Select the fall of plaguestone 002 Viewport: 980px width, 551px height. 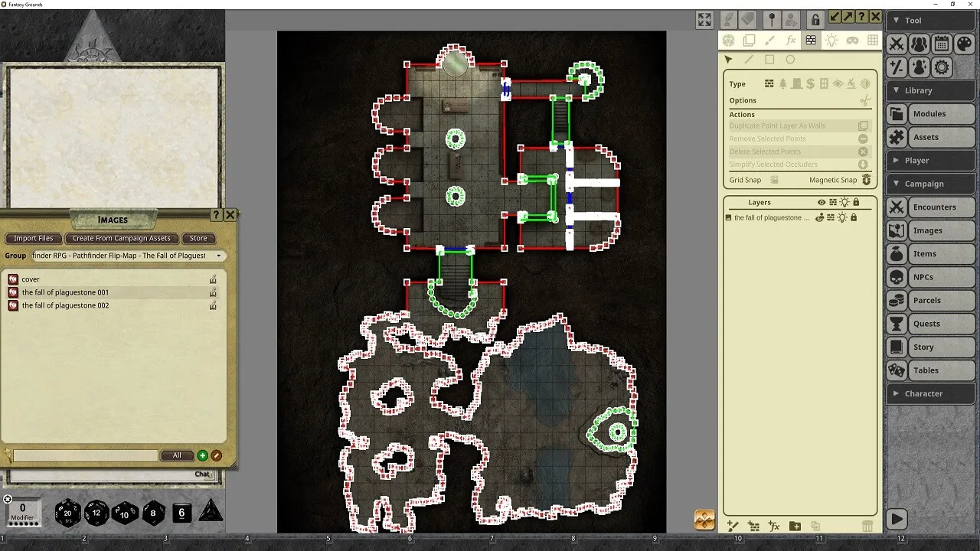tap(65, 305)
